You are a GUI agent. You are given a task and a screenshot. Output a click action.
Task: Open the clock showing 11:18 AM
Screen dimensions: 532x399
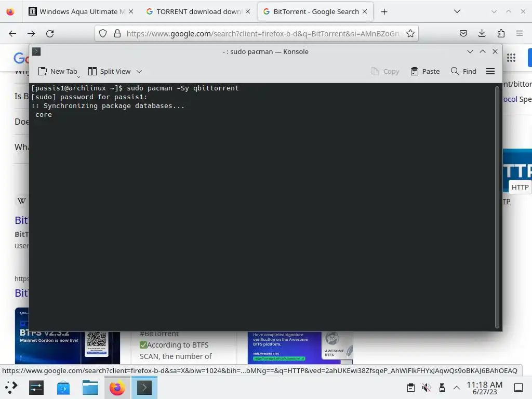485,388
